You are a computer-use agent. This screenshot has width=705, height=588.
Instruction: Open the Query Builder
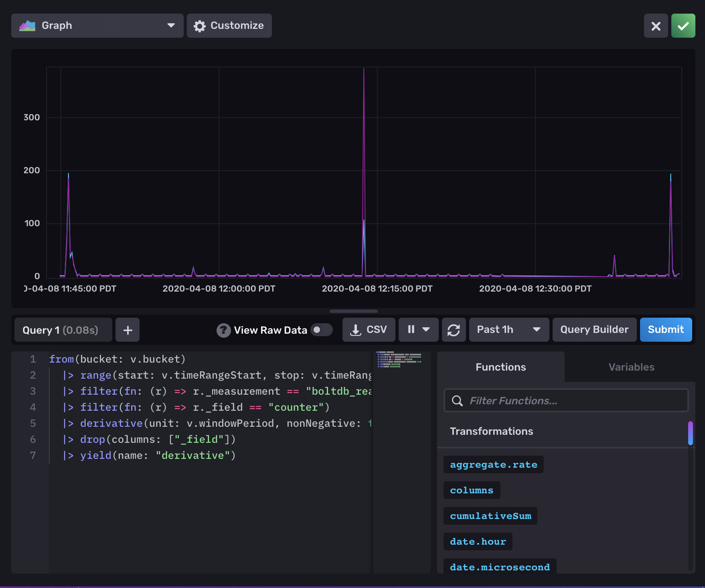point(594,330)
